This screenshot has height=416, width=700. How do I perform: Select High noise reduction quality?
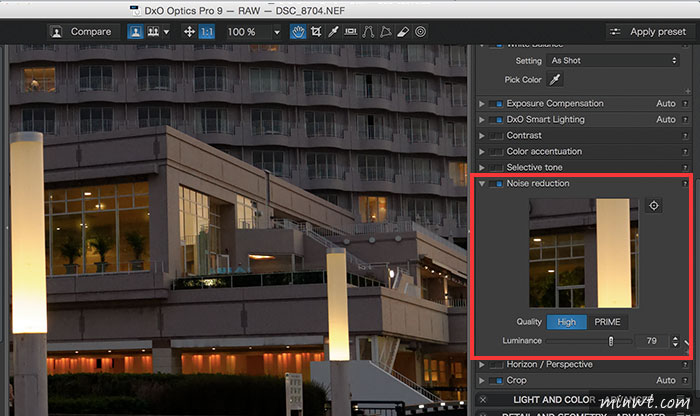(567, 322)
